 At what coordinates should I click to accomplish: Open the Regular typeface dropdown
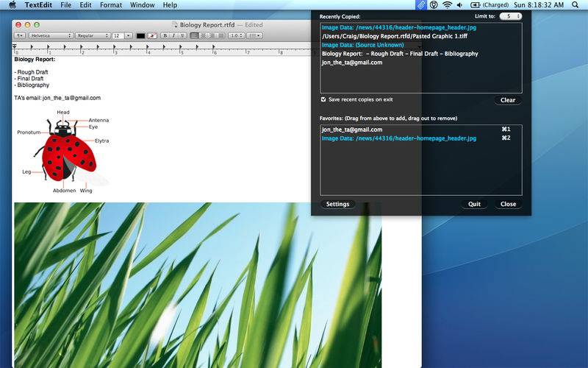(x=93, y=35)
